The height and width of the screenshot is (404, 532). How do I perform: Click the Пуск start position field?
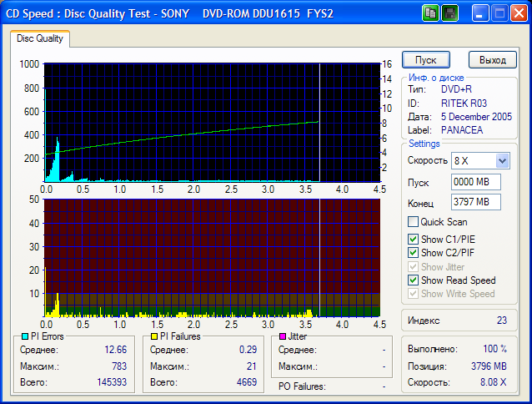(x=474, y=182)
